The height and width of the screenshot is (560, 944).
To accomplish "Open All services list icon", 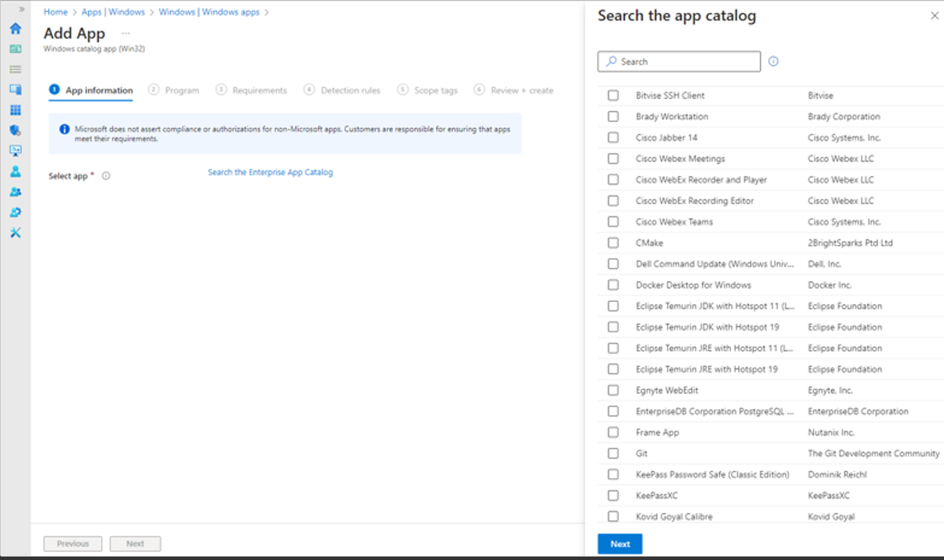I will pos(15,69).
